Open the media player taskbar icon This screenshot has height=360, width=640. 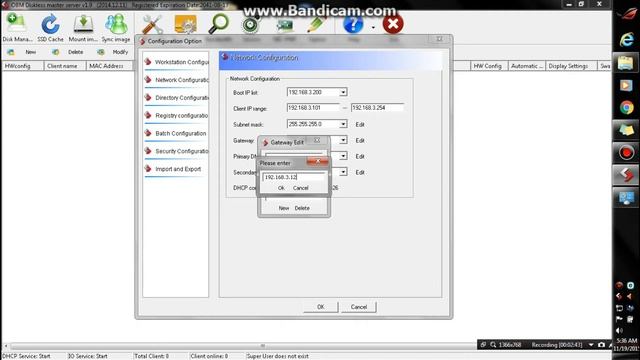click(x=626, y=86)
